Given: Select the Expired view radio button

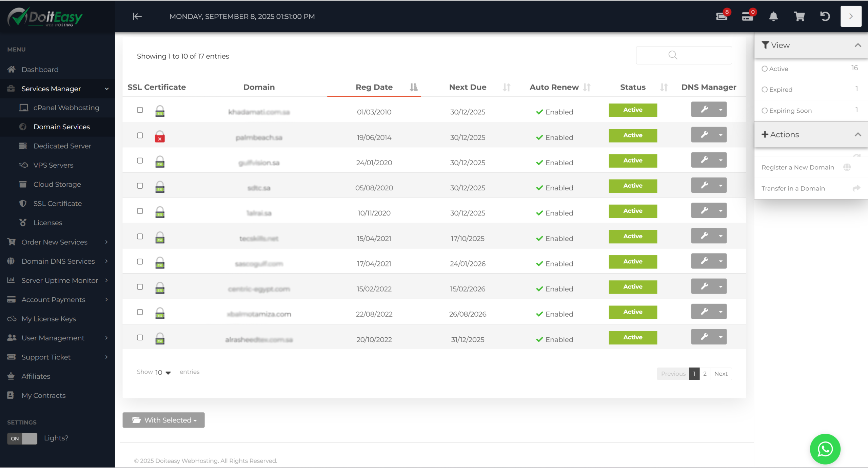Looking at the screenshot, I should [765, 90].
